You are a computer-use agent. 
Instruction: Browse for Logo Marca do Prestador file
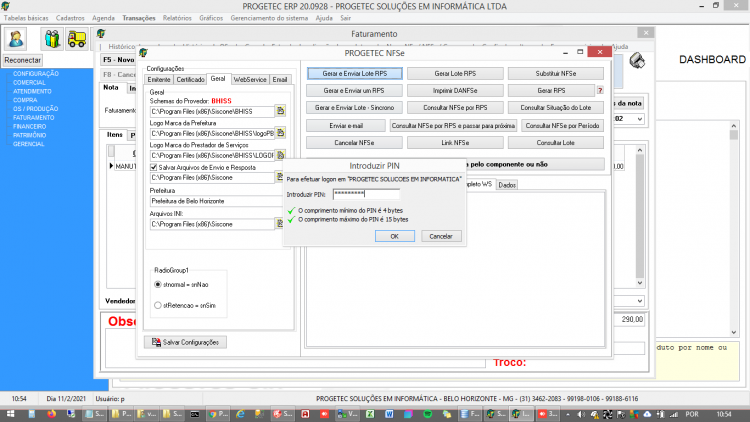[281, 155]
